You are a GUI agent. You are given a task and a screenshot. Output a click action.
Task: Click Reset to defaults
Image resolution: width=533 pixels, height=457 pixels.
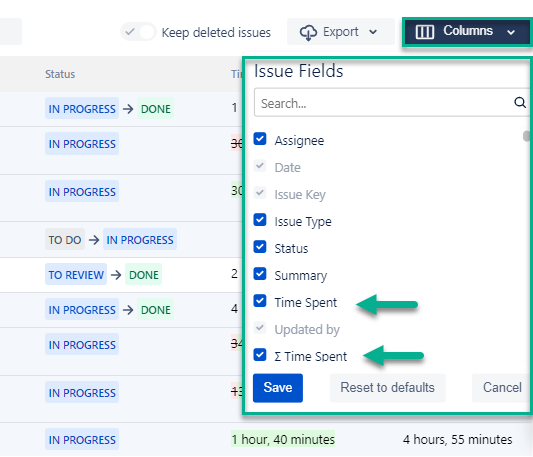point(388,388)
